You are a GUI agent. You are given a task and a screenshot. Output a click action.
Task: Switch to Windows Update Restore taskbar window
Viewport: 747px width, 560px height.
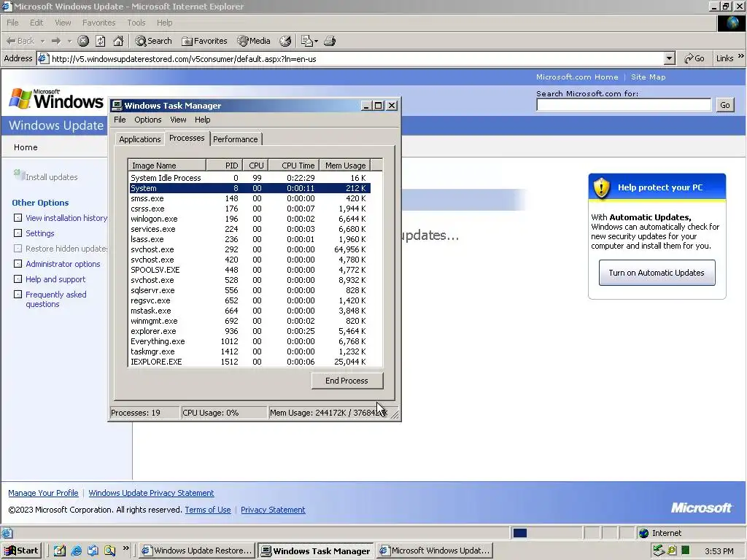[197, 551]
